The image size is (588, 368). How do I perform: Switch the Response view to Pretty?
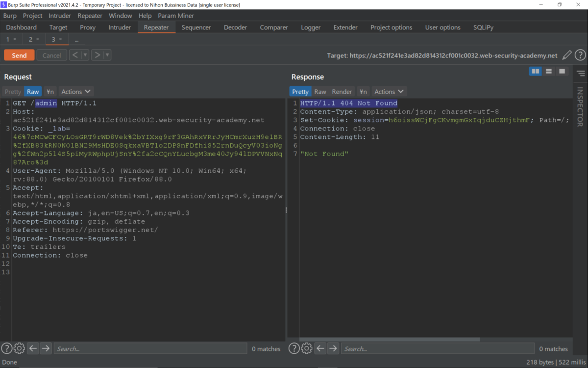click(300, 91)
